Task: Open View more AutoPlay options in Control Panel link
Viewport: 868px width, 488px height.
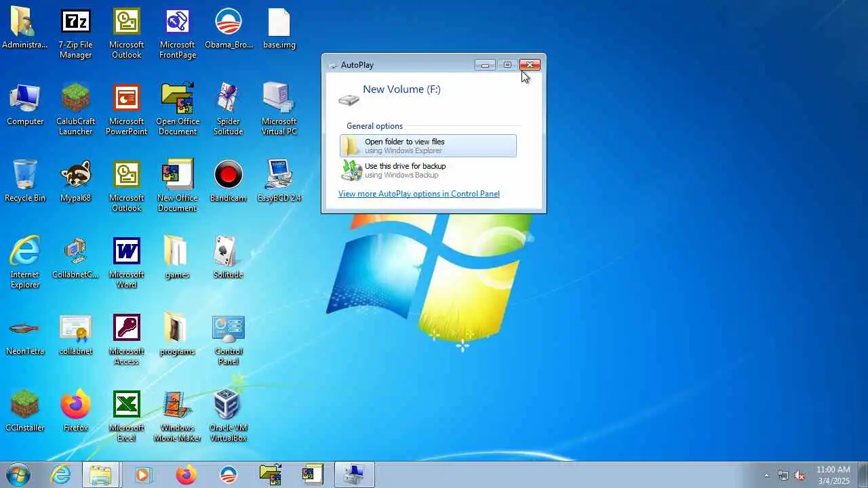Action: (x=419, y=194)
